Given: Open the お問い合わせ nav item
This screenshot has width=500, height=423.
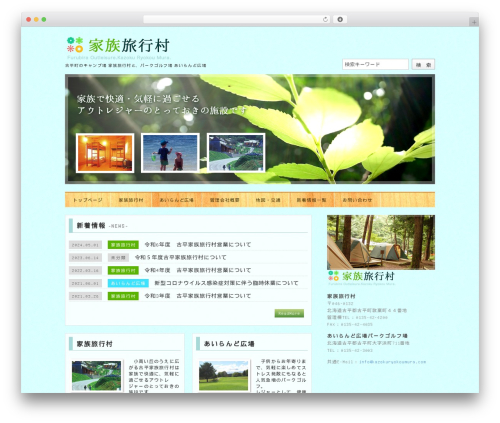Looking at the screenshot, I should [x=357, y=200].
